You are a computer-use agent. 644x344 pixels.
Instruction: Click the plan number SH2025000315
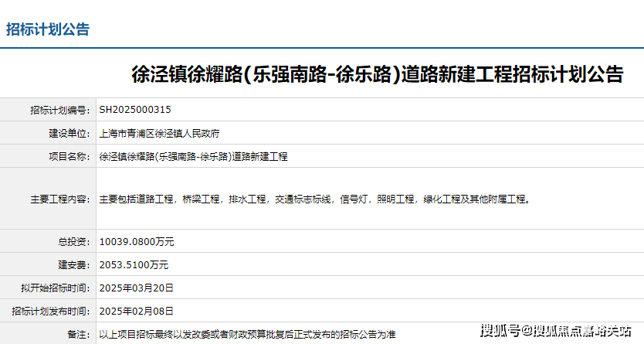click(x=135, y=110)
